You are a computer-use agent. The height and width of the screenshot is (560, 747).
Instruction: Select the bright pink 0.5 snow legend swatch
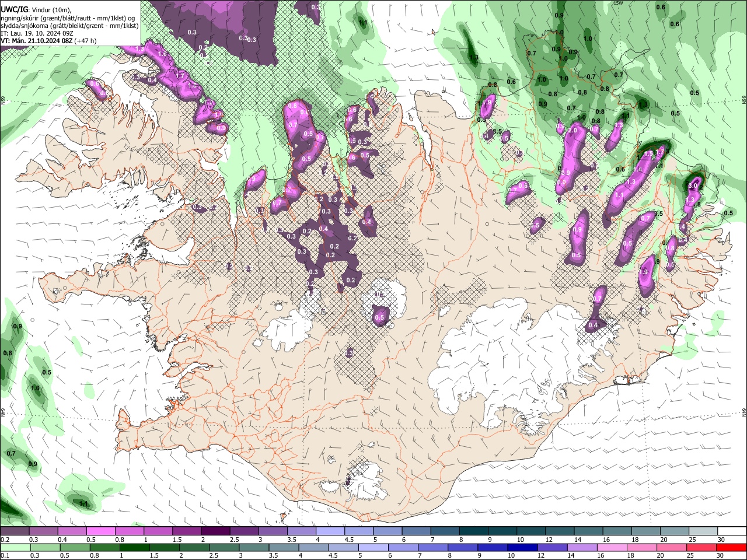coord(100,531)
